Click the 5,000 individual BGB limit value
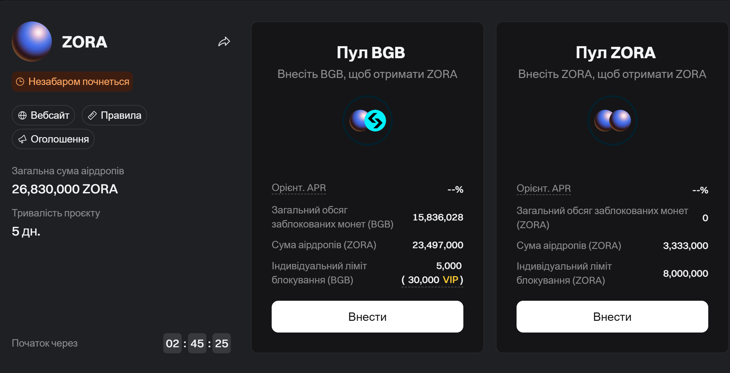Image resolution: width=730 pixels, height=373 pixels. (449, 266)
